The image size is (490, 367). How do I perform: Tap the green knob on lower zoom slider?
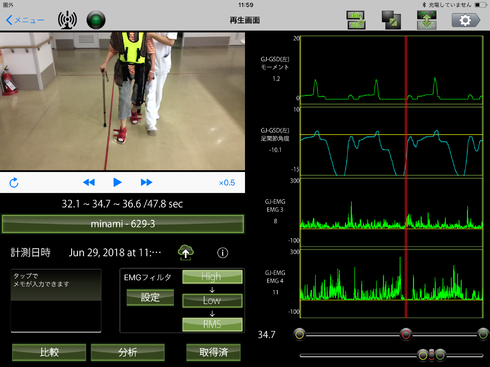[440, 355]
